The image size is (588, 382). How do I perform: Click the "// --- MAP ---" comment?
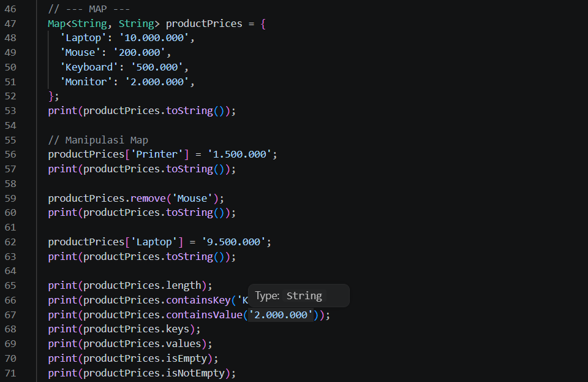(89, 9)
